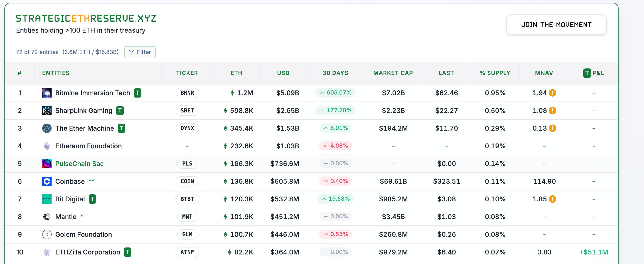Open the PulseChain Sac entity link

coord(79,164)
